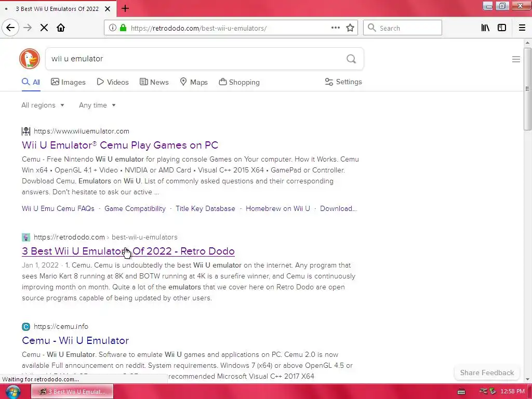The width and height of the screenshot is (532, 399).
Task: Click the keyboard icon in system tray
Action: [x=461, y=392]
